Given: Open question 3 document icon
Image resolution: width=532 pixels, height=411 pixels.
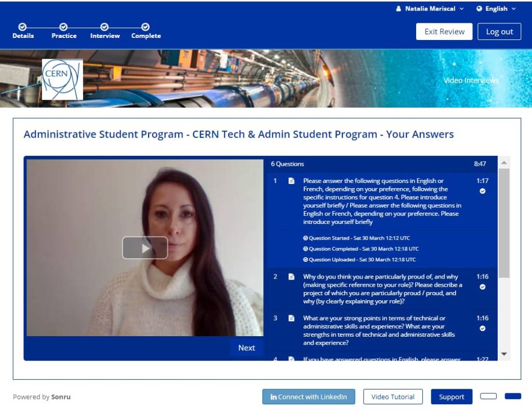Looking at the screenshot, I should click(x=291, y=318).
